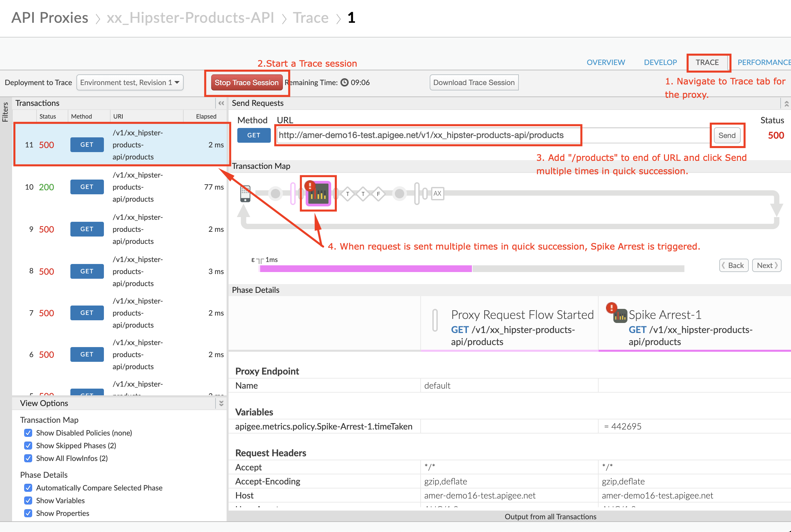This screenshot has width=791, height=532.
Task: Click the second gray circle phase marker
Action: [400, 193]
